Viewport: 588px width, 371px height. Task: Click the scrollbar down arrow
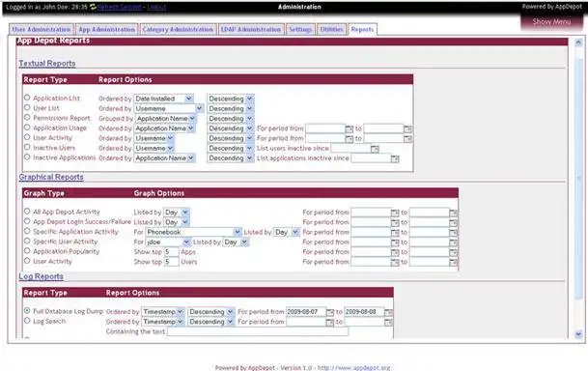coord(578,334)
